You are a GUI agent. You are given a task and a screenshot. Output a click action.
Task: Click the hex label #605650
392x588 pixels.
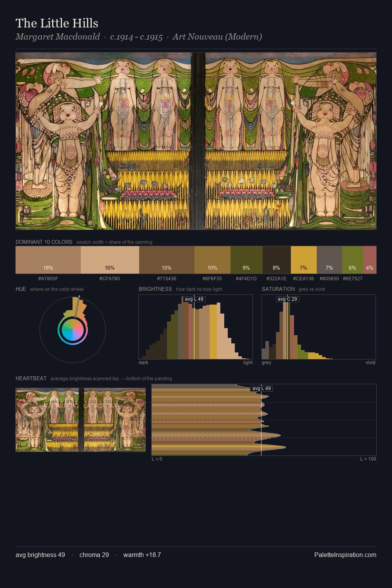coord(329,279)
